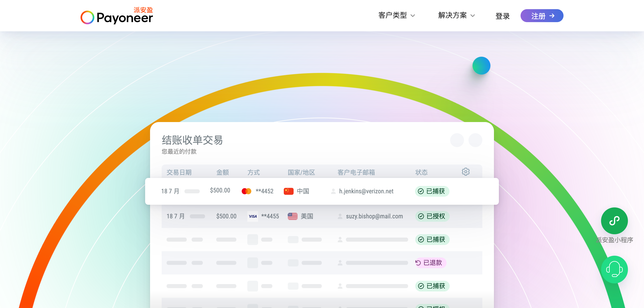Click the 结账收单交易 panel title

tap(192, 140)
